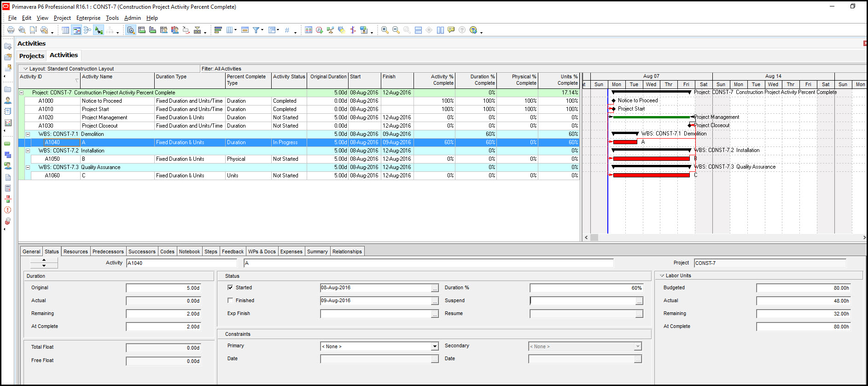This screenshot has height=386, width=868.
Task: Browse the Started date picker button
Action: tap(435, 288)
